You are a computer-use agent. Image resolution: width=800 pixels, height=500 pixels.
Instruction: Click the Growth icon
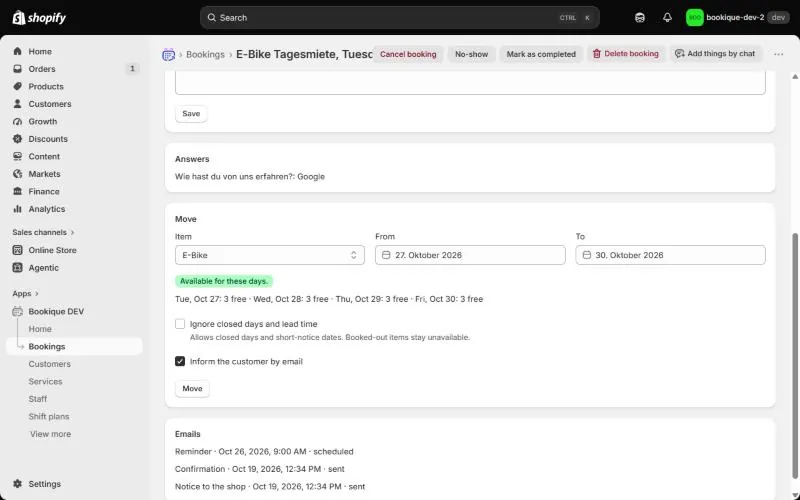click(17, 121)
